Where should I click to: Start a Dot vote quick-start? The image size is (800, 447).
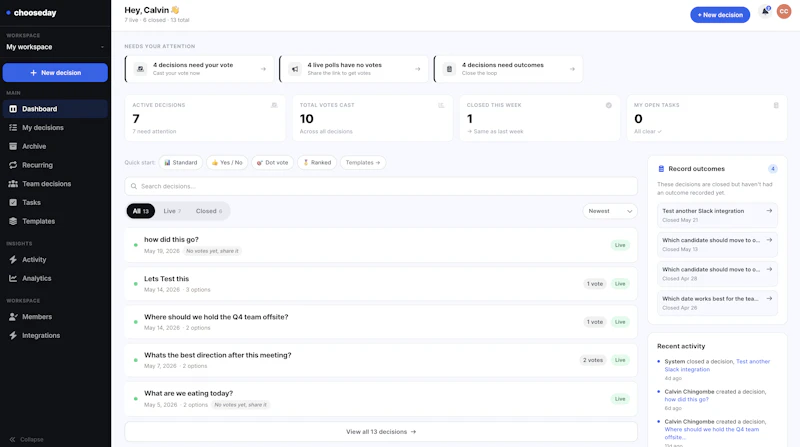(x=272, y=162)
